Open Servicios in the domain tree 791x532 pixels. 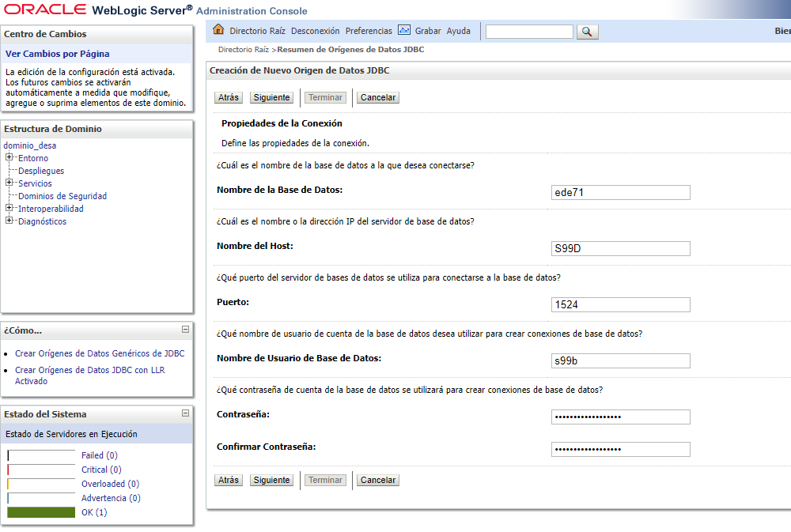pyautogui.click(x=35, y=183)
